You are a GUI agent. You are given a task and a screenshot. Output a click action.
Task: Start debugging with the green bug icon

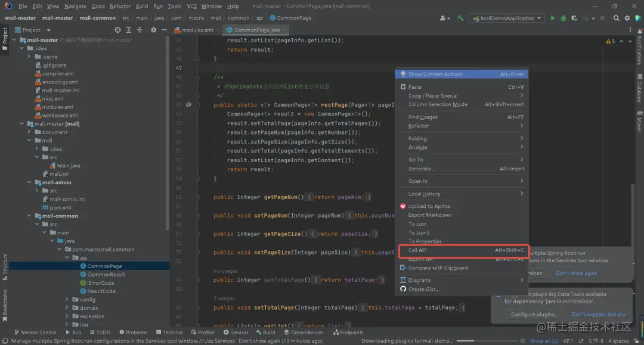tap(563, 18)
